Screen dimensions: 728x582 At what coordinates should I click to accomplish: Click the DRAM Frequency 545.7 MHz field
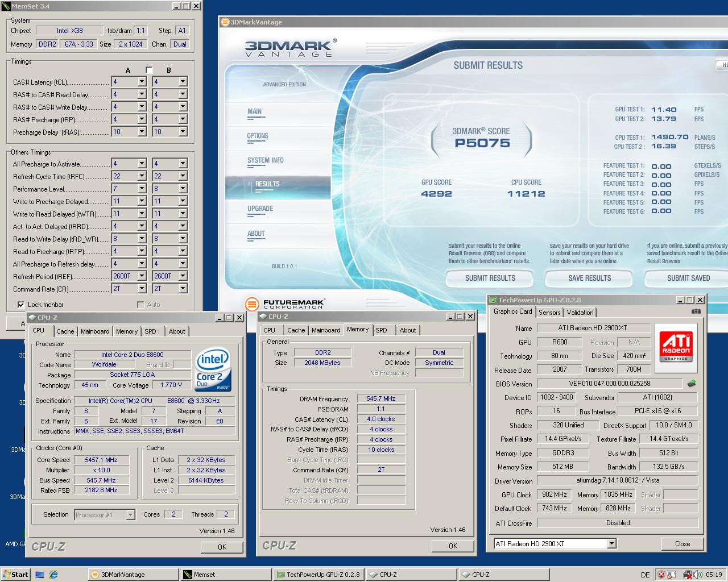click(381, 398)
